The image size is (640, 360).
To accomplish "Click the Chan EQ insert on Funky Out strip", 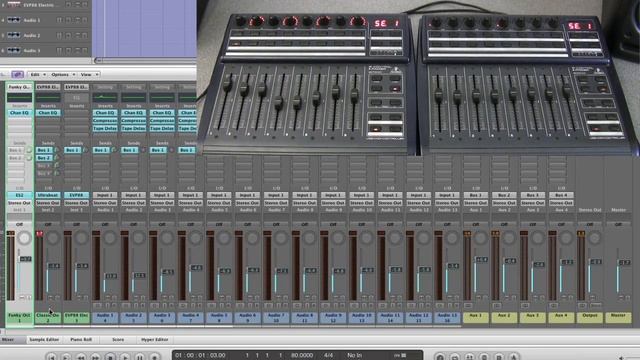I will [19, 113].
